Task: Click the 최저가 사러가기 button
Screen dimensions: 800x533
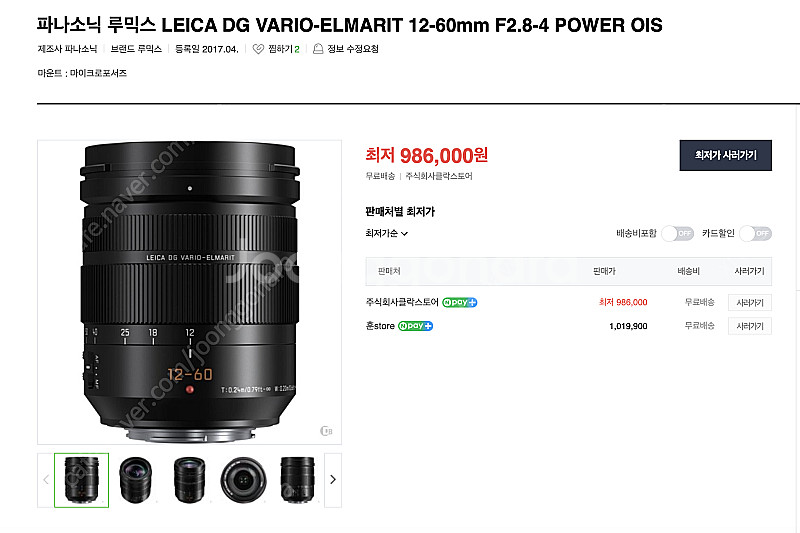Action: click(726, 155)
